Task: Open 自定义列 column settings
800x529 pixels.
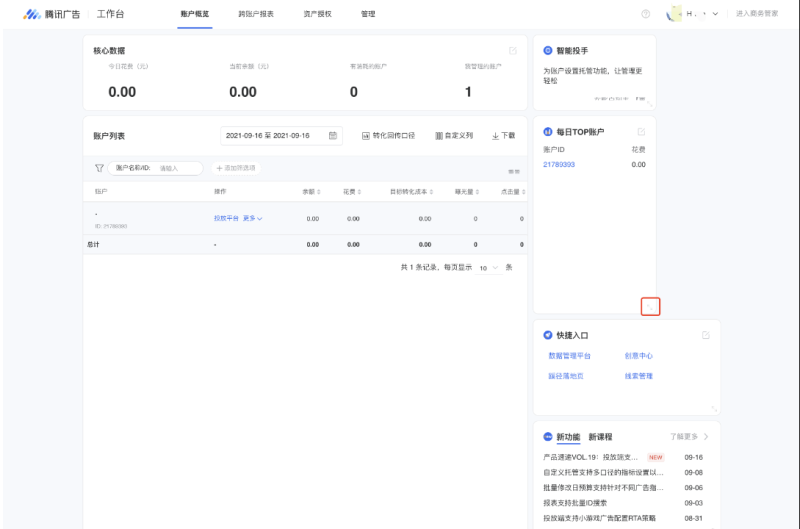Action: click(454, 136)
